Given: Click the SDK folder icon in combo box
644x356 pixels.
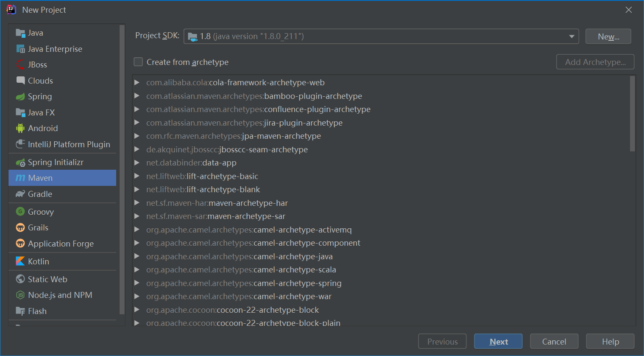Looking at the screenshot, I should click(192, 36).
